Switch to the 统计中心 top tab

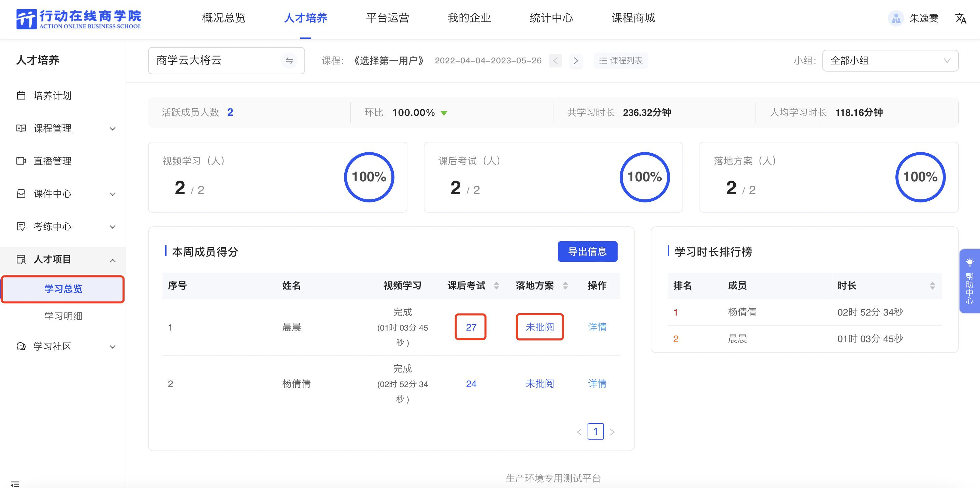pos(551,18)
